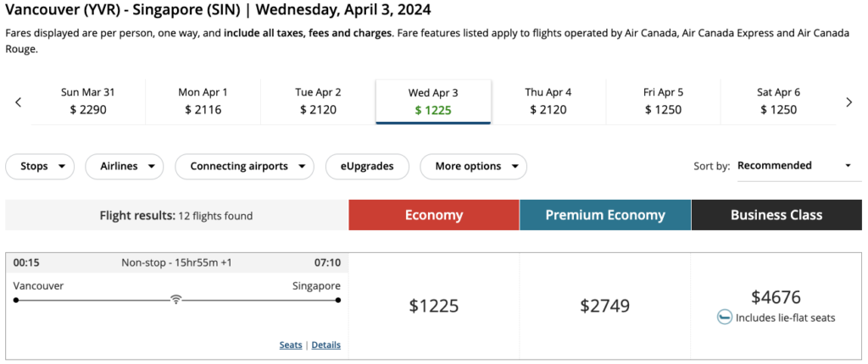Viewport: 868px width, 364px height.
Task: Click the lie-flat seat icon
Action: point(724,317)
